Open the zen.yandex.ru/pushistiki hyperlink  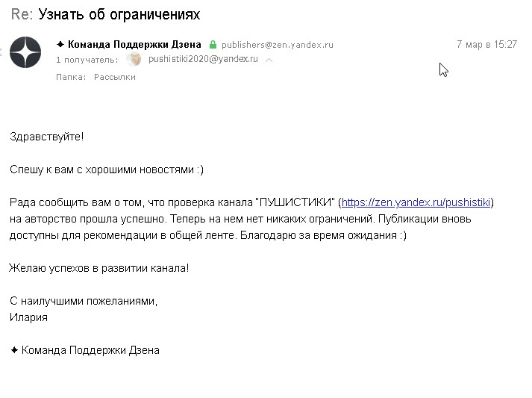pos(416,202)
